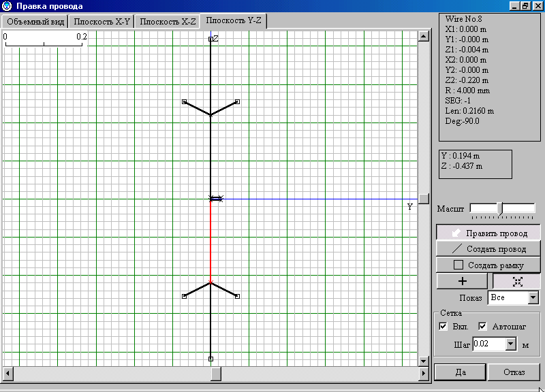The width and height of the screenshot is (545, 392).
Task: Select the Создать провод tool
Action: [x=488, y=249]
